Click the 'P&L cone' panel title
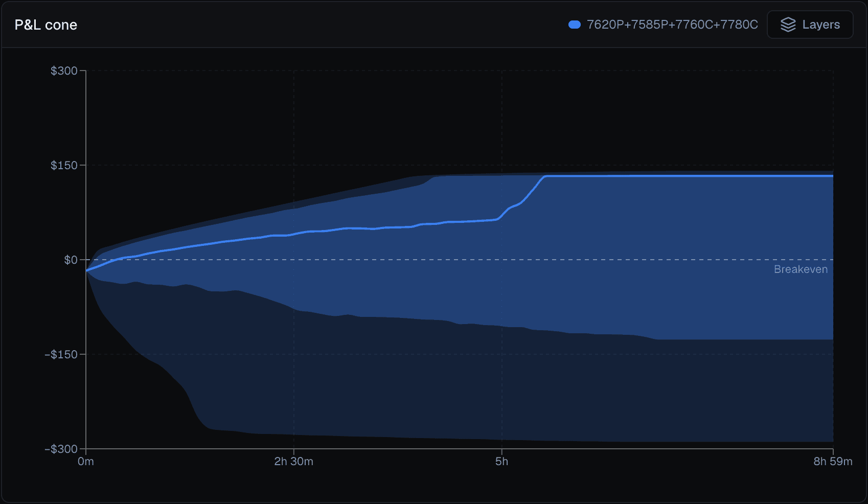 click(46, 25)
